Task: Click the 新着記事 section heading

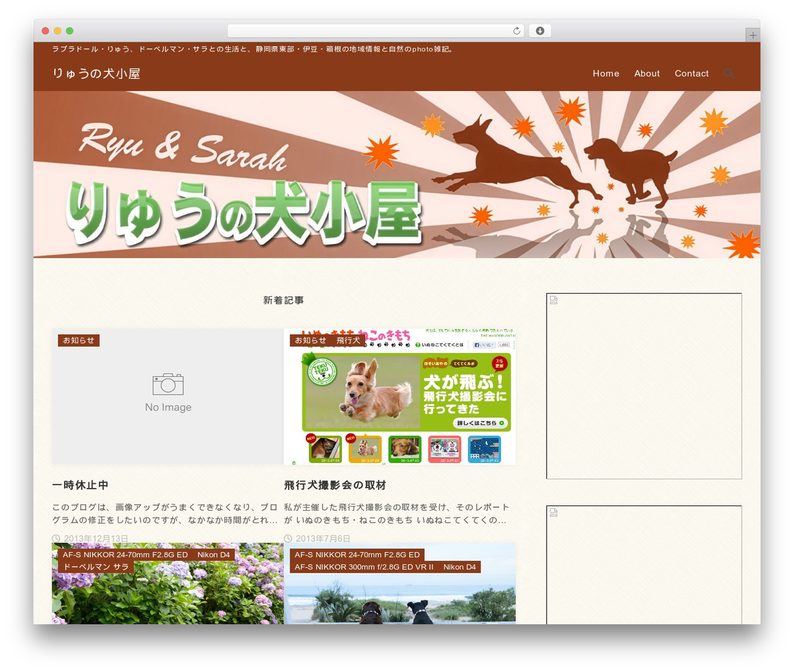Action: (283, 300)
